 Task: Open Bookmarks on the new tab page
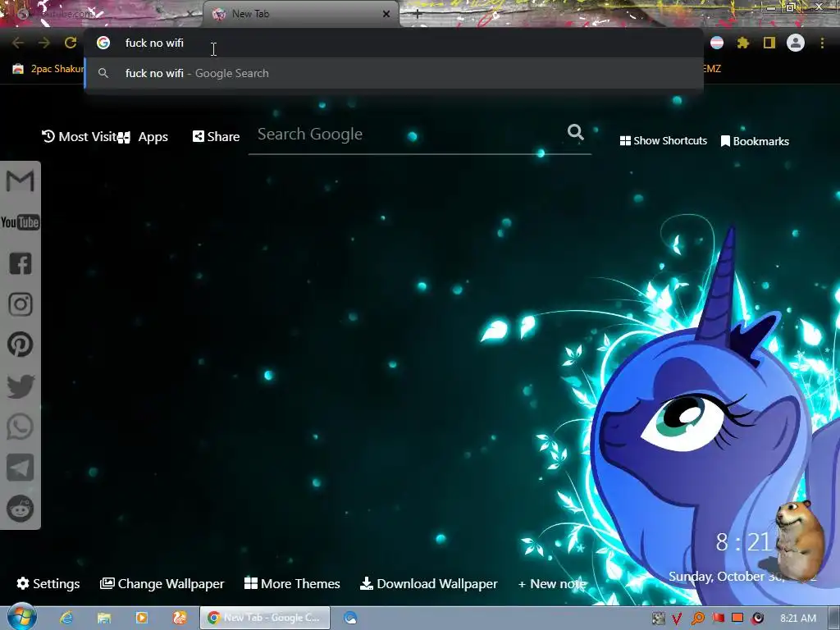point(755,141)
